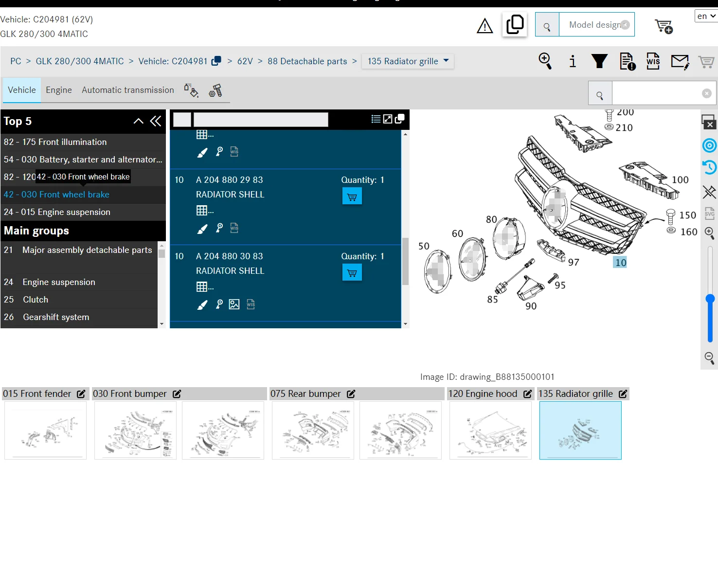Open GLK 280/300 4MATIC breadcrumb link
The width and height of the screenshot is (718, 588).
80,61
